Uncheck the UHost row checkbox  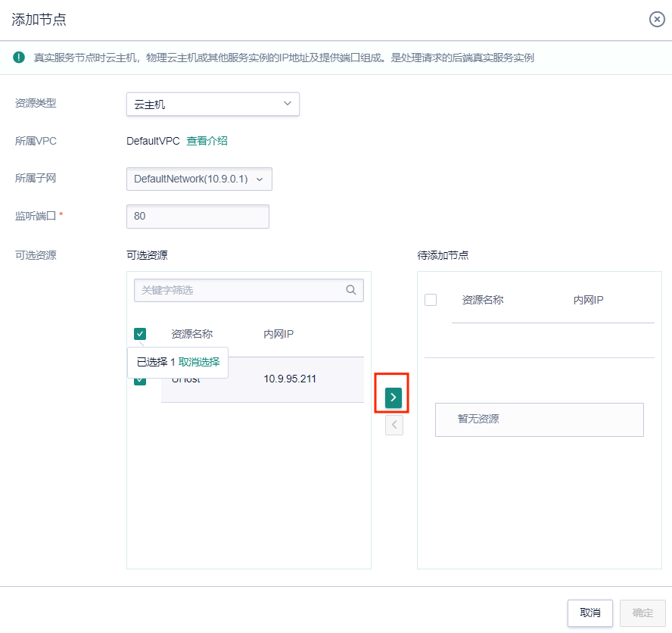click(x=140, y=380)
